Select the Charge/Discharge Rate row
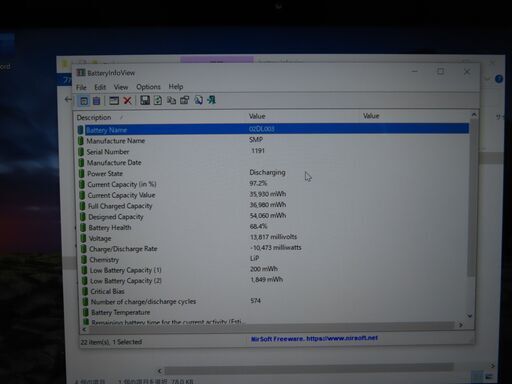 pos(273,248)
